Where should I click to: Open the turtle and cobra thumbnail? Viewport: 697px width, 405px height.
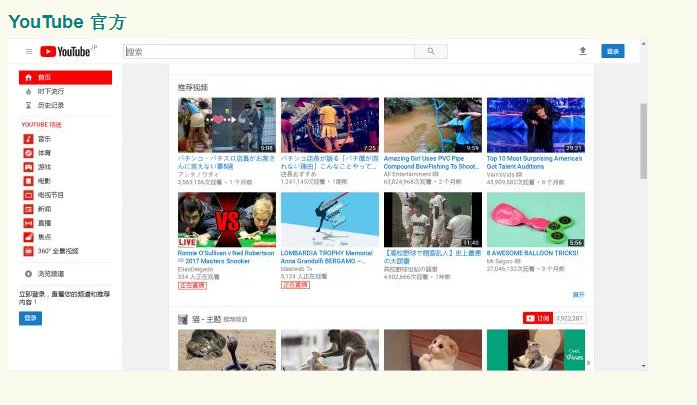(x=227, y=350)
